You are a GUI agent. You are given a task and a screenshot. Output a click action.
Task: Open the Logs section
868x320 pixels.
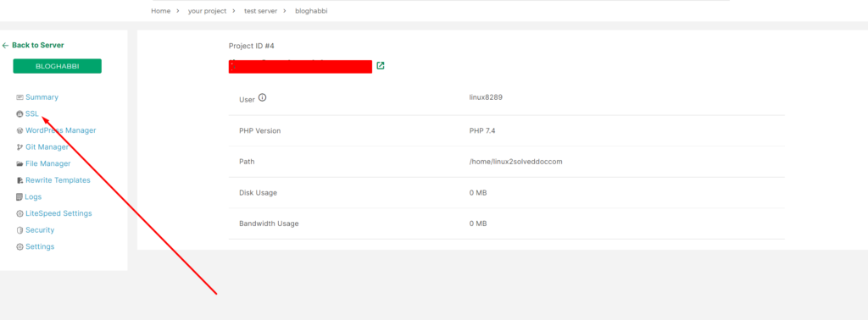[33, 196]
